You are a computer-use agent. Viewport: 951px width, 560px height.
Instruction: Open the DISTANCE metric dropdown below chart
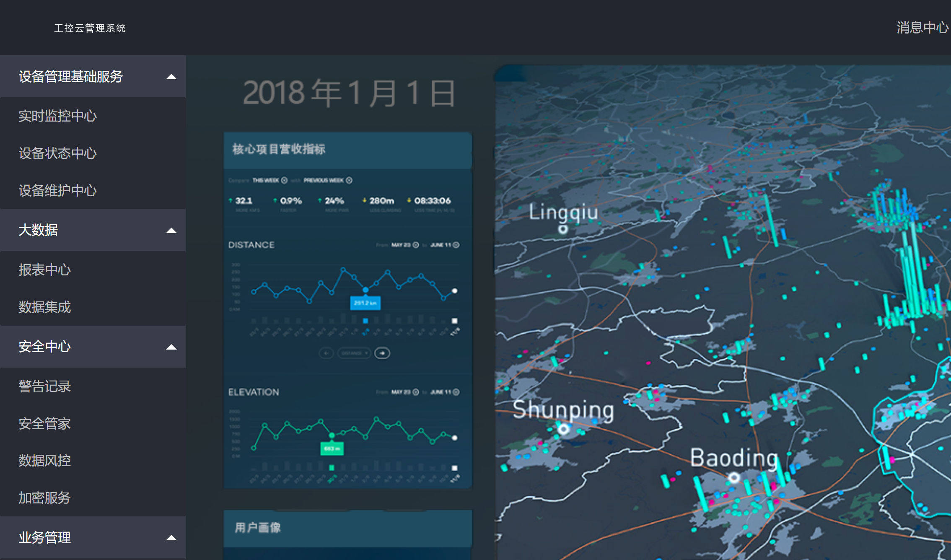354,353
